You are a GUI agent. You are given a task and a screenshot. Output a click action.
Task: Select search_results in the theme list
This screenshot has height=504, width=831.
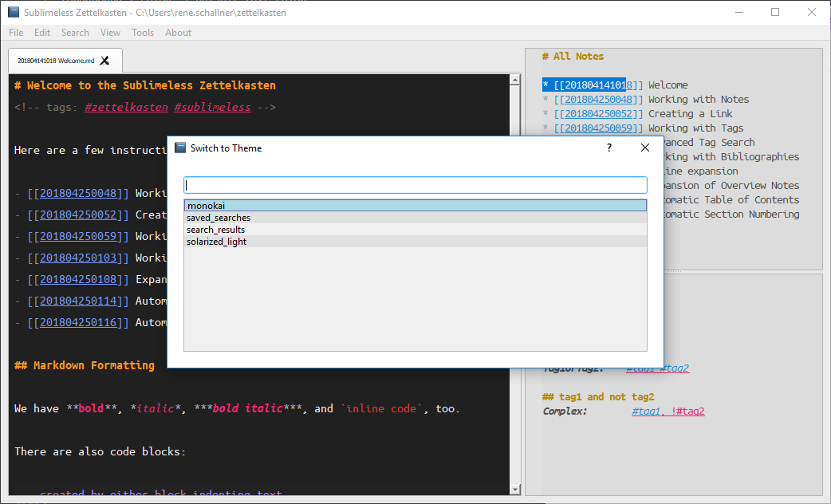415,230
